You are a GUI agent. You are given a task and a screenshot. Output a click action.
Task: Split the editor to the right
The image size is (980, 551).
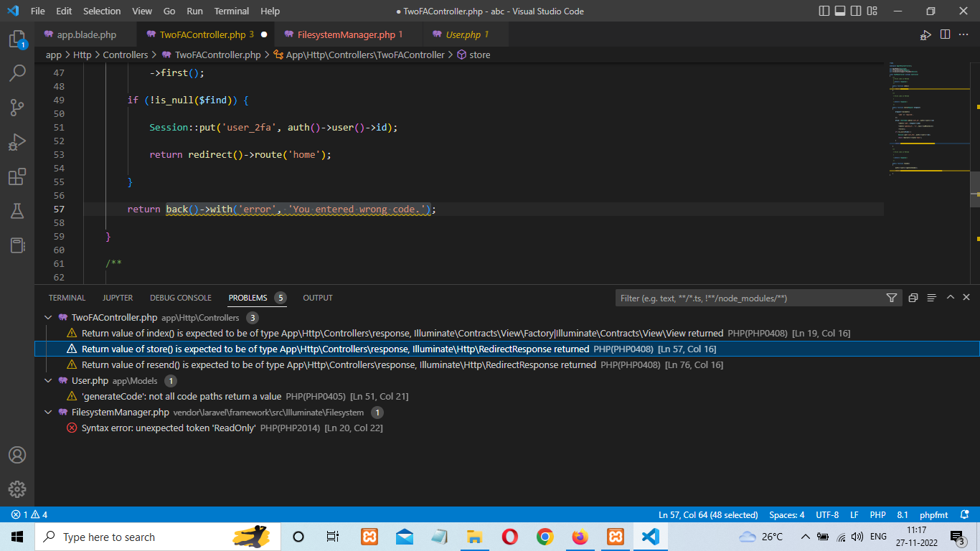tap(946, 34)
